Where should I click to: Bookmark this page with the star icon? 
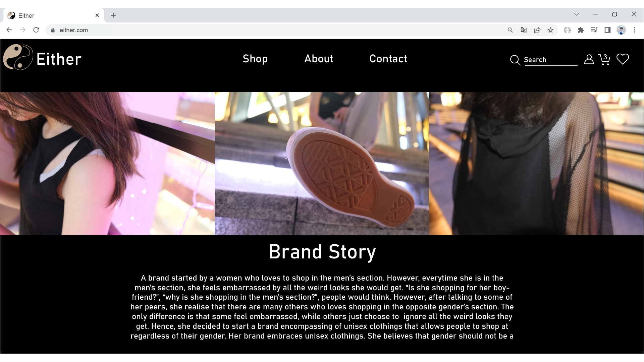[550, 30]
